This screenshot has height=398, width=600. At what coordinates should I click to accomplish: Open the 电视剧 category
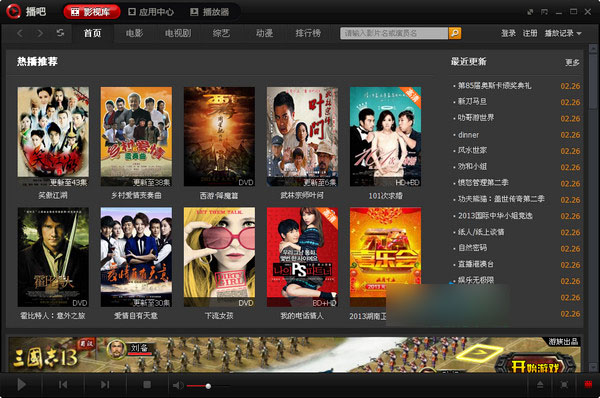tap(178, 33)
